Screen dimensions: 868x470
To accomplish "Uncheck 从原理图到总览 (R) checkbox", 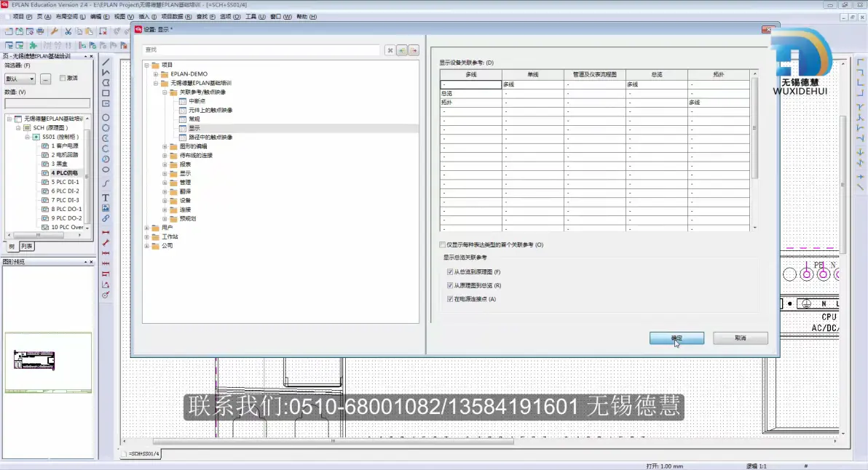I will pos(450,285).
